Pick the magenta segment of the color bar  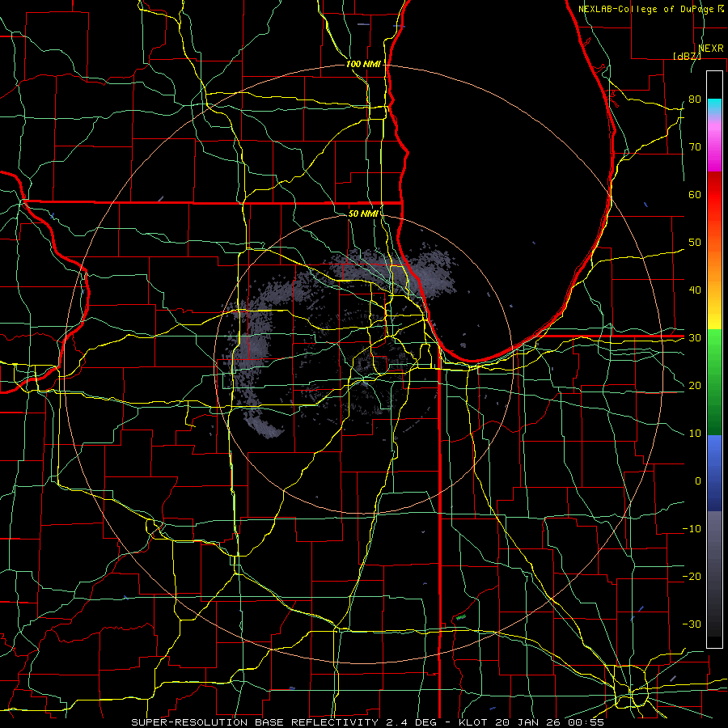point(714,149)
